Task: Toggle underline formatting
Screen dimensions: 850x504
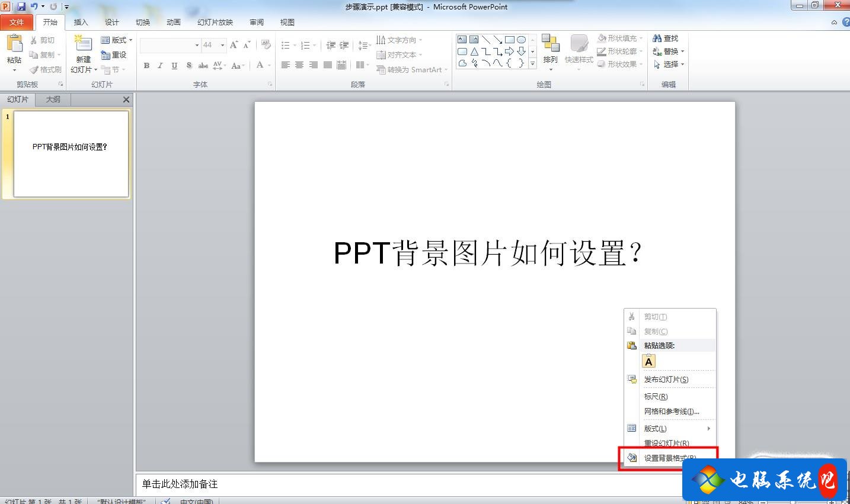Action: tap(174, 65)
